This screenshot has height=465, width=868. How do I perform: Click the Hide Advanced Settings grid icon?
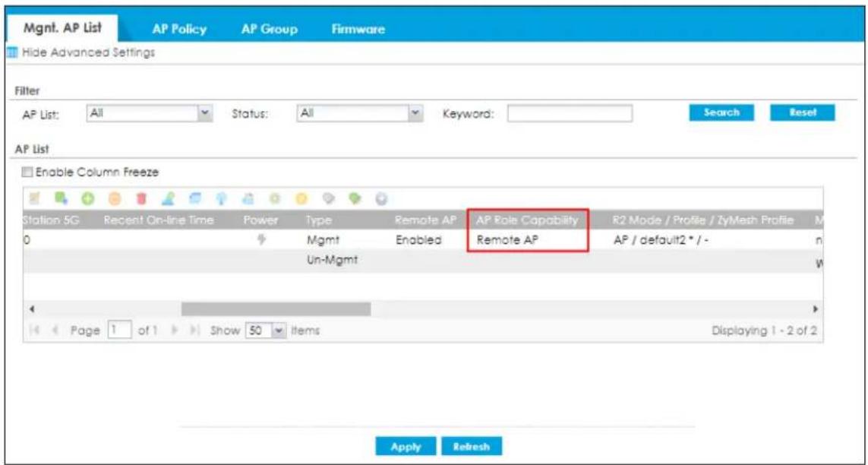pos(13,53)
